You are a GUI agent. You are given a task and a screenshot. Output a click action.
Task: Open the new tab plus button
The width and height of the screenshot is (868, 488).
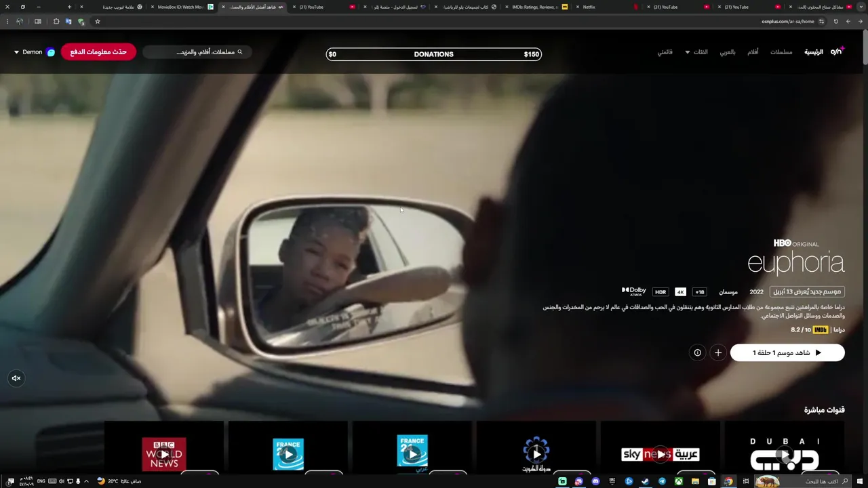69,7
